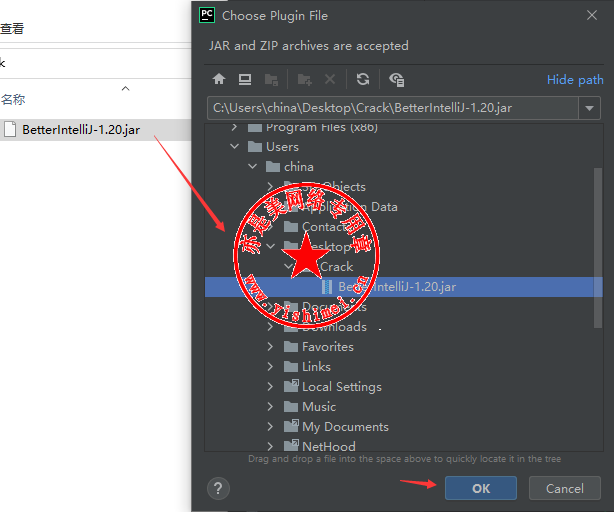The image size is (614, 512).
Task: Open the help question mark button
Action: [x=218, y=488]
